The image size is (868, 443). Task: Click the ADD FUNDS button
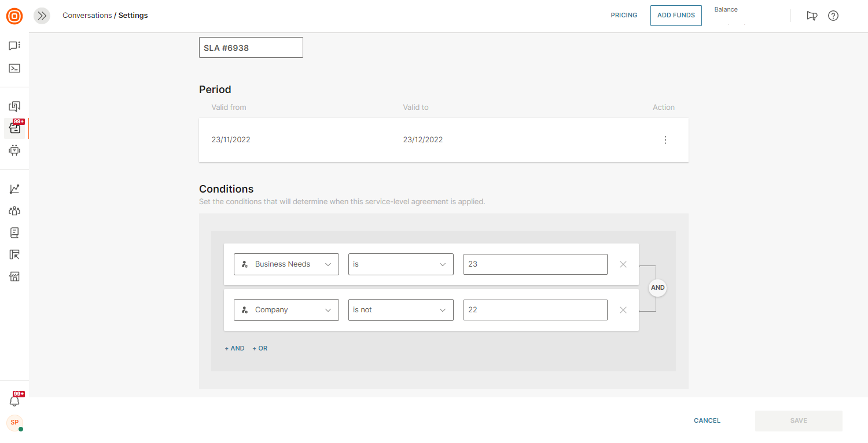pyautogui.click(x=676, y=16)
